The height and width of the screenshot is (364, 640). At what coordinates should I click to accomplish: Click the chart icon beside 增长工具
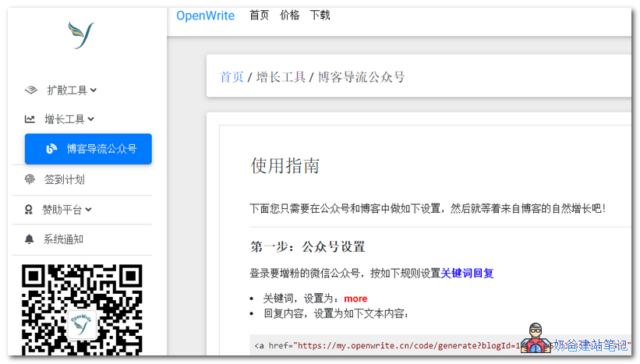[30, 119]
